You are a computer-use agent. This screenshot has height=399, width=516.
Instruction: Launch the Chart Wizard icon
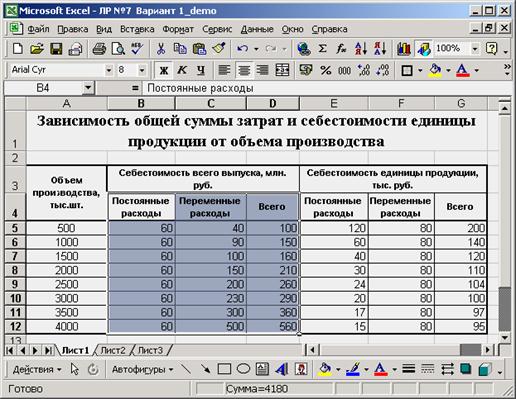pos(404,49)
